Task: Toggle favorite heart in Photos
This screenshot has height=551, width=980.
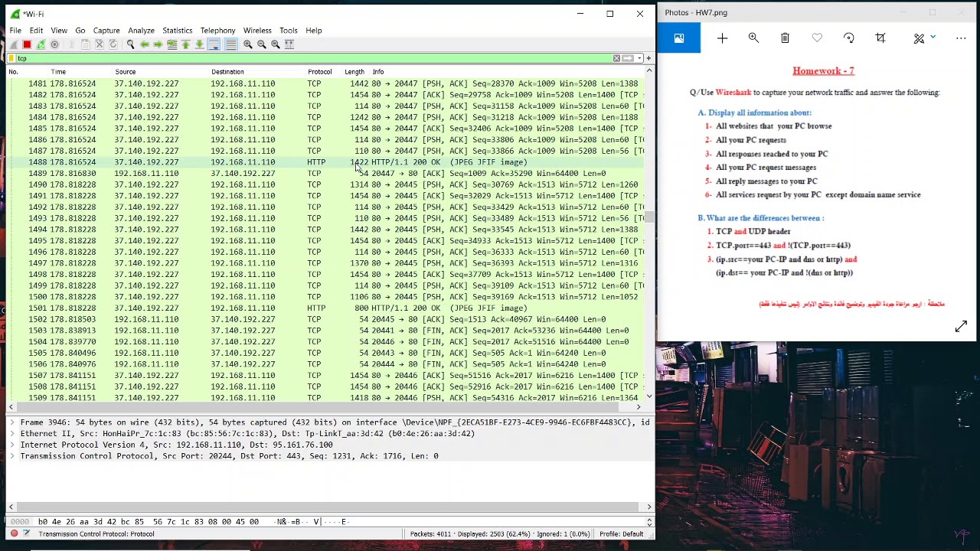Action: pos(817,38)
